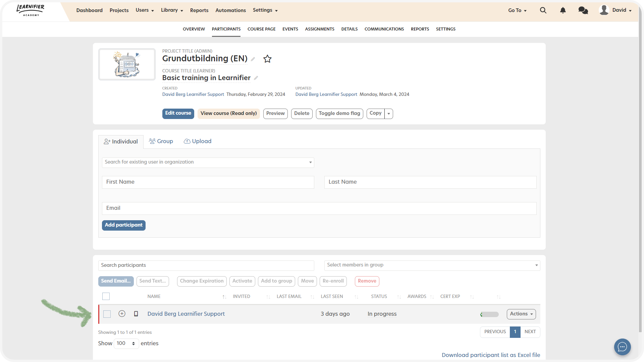Screen dimensions: 644x362
Task: Edit project title pencil icon
Action: [253, 59]
